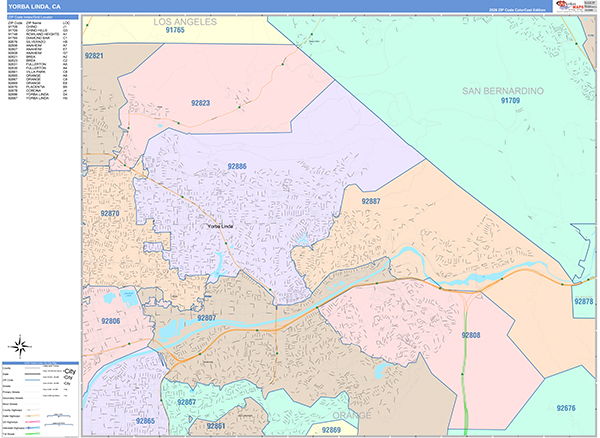This screenshot has height=438, width=600.
Task: Click the LOS ANGELES county label
Action: click(x=185, y=22)
